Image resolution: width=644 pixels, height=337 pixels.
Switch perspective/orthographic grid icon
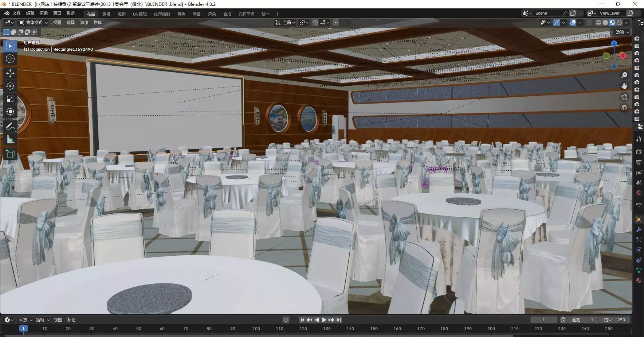(624, 108)
